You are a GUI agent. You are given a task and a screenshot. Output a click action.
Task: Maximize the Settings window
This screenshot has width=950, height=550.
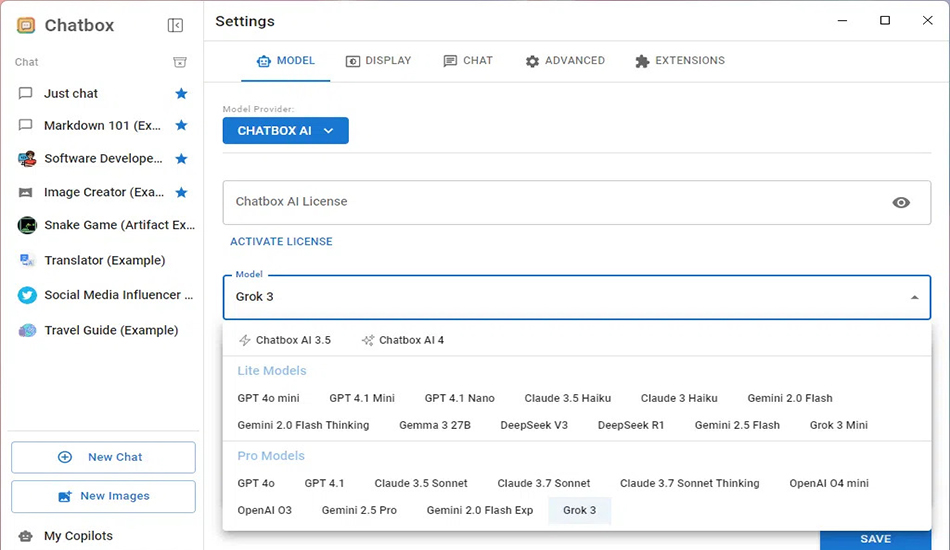click(x=885, y=21)
